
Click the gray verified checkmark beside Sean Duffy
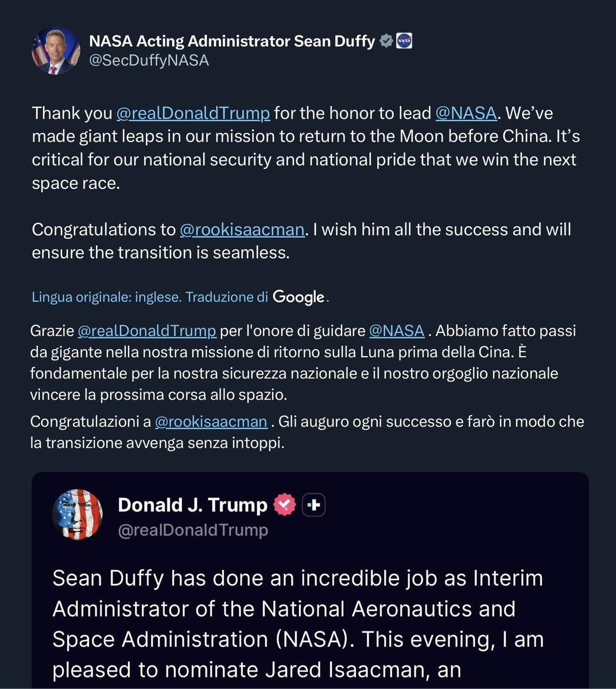click(x=386, y=41)
